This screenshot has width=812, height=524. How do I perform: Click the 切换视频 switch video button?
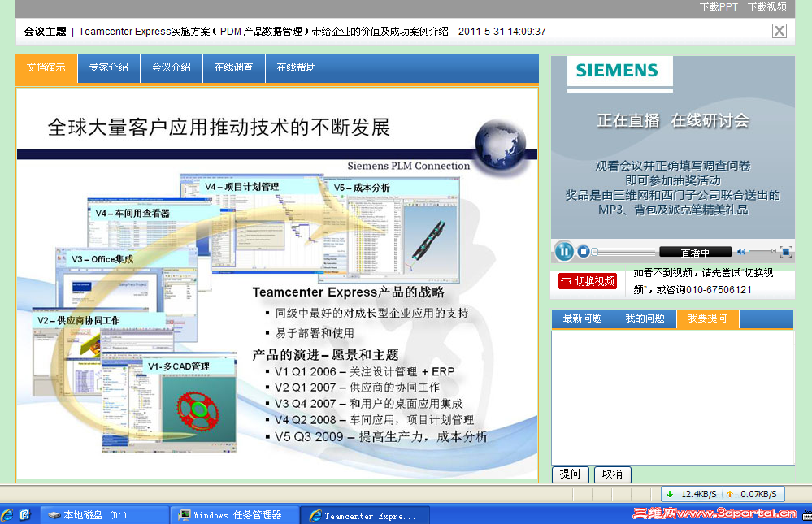(x=588, y=281)
